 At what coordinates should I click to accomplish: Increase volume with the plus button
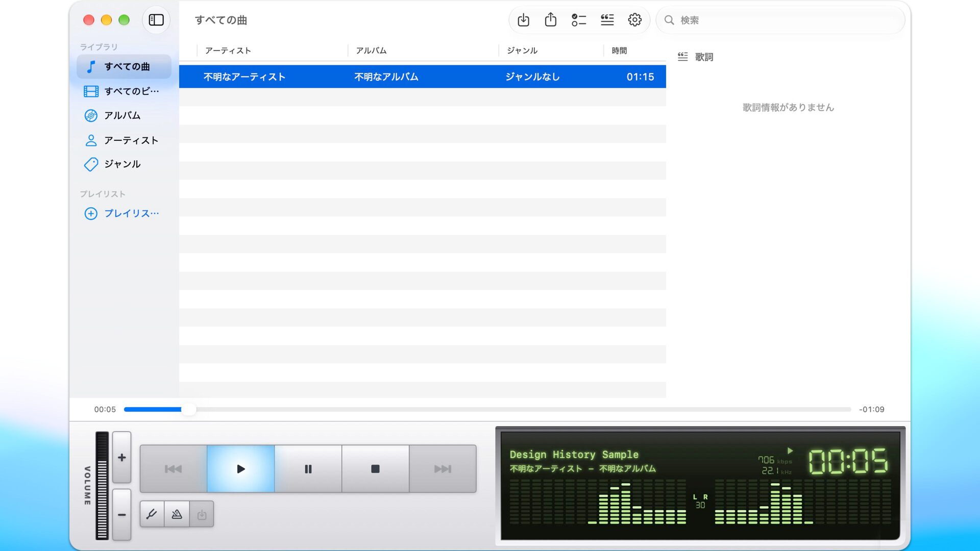pyautogui.click(x=121, y=457)
